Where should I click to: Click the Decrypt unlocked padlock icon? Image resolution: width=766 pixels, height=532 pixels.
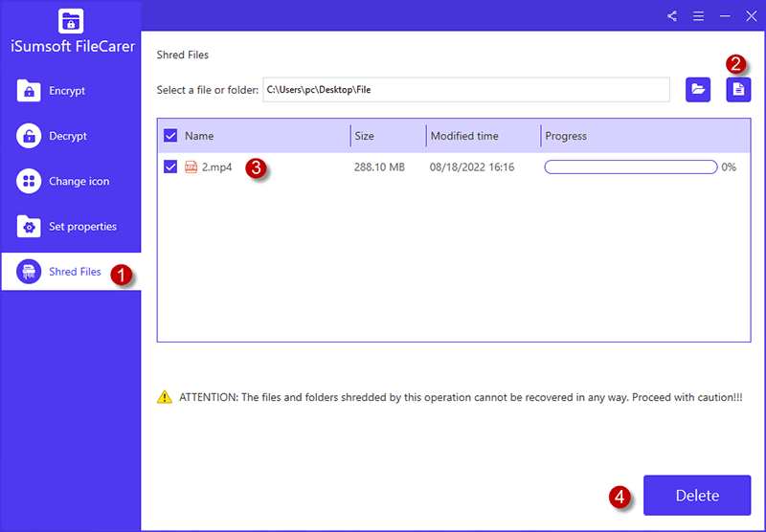[x=29, y=136]
